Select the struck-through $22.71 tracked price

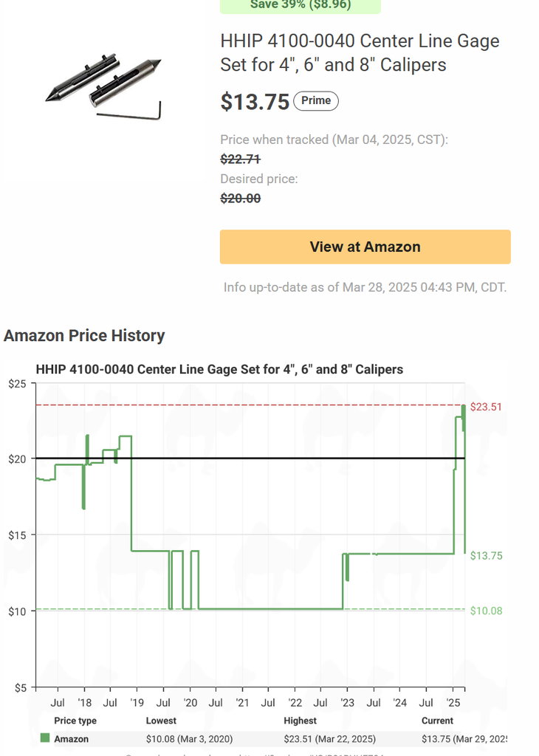pyautogui.click(x=240, y=159)
